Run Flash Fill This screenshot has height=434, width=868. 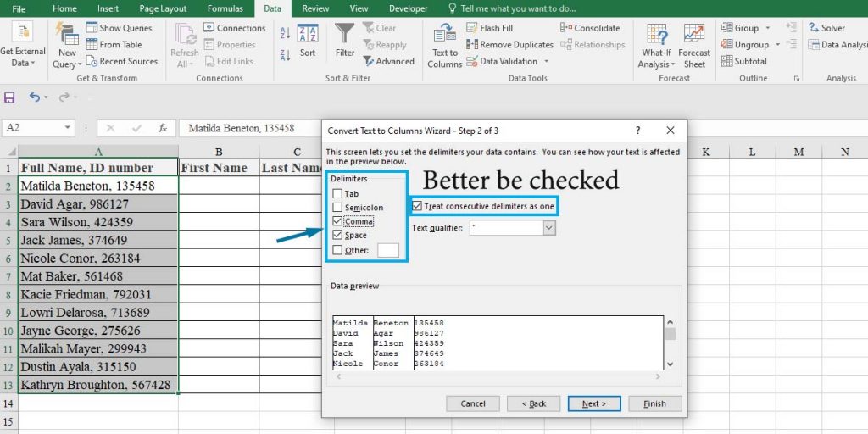tap(489, 28)
